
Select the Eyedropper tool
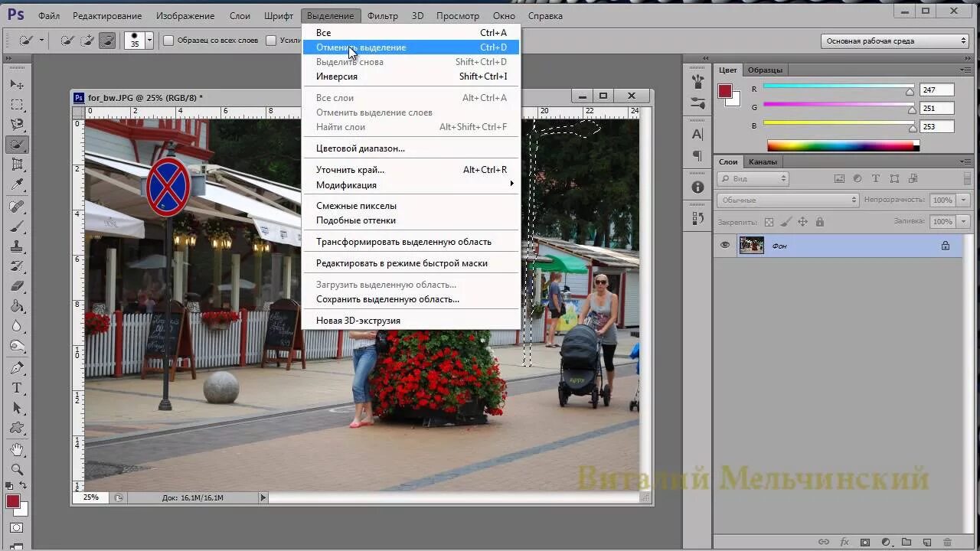tap(17, 184)
